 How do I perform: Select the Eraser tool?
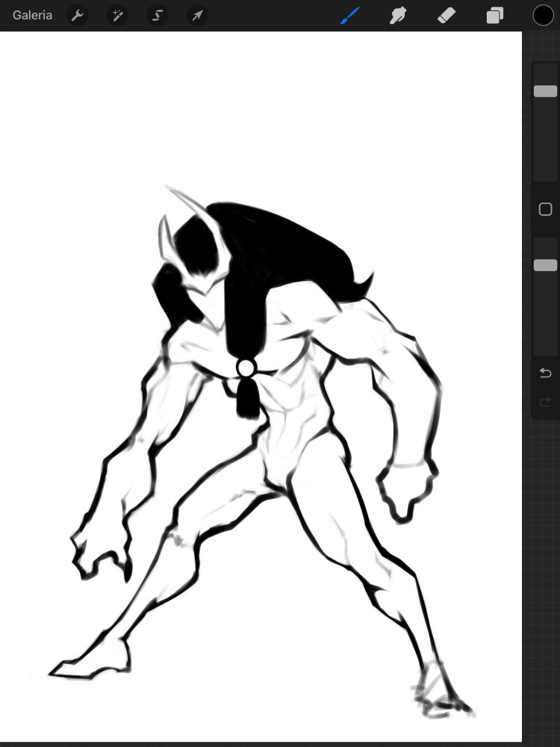447,15
